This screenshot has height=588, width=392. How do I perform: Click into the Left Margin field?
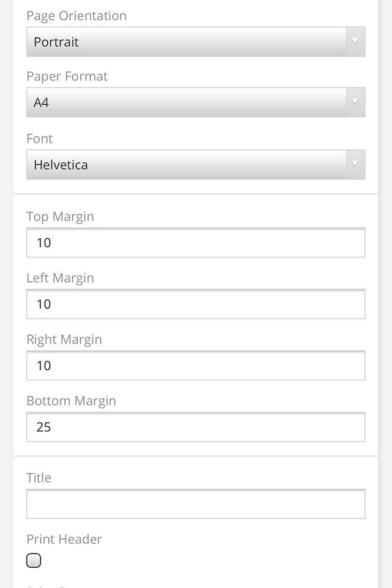[195, 304]
